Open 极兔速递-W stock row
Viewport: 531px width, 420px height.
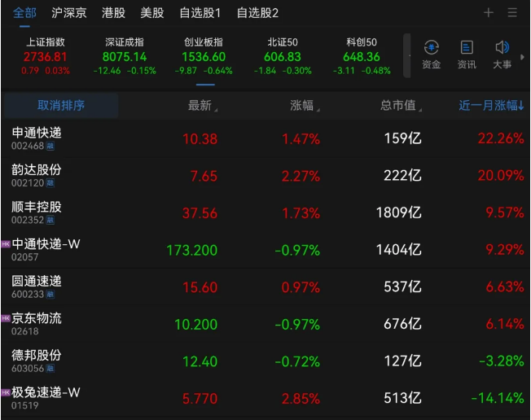click(265, 398)
